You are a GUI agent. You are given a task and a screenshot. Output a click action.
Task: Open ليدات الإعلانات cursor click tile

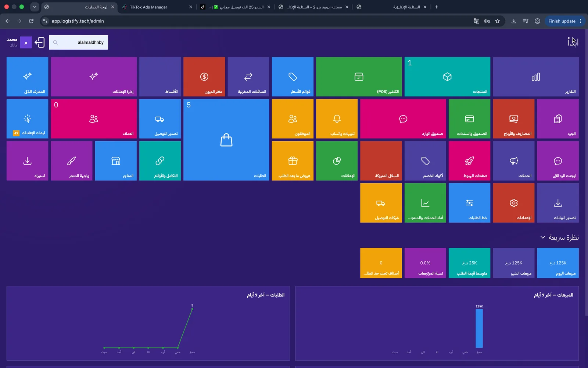point(27,119)
